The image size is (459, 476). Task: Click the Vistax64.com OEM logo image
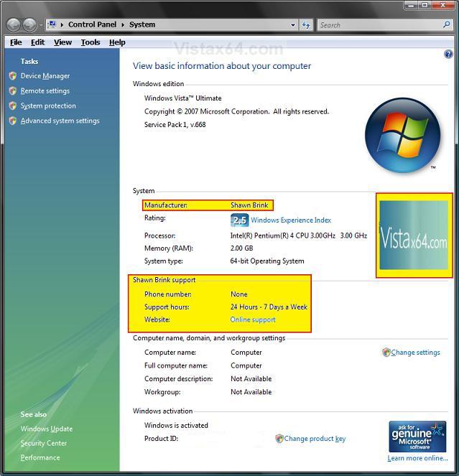(414, 235)
